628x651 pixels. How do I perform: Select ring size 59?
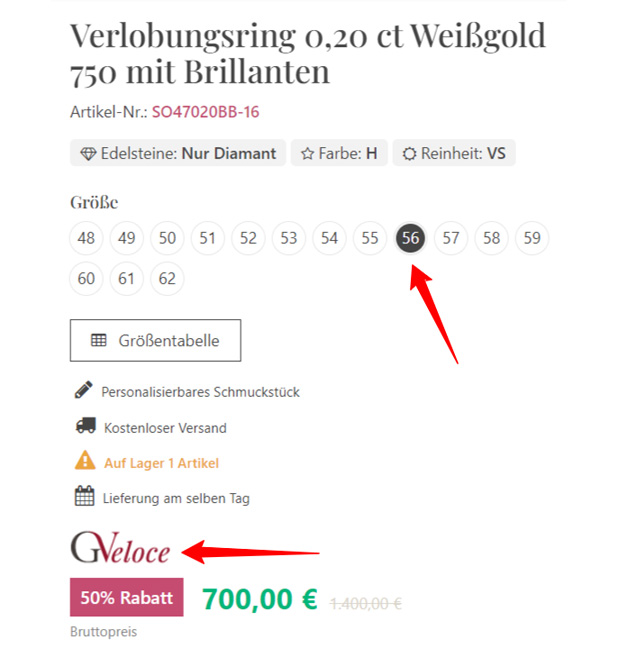[x=532, y=238]
